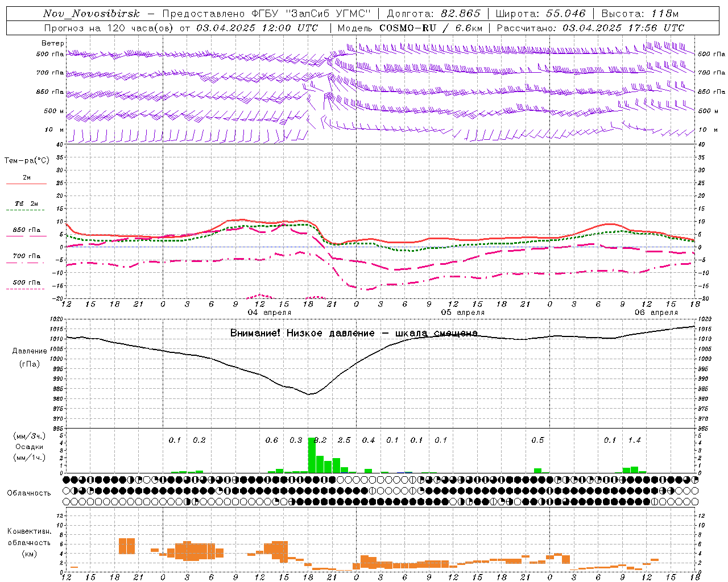Image resolution: width=728 pixels, height=582 pixels.
Task: Click the 'Прогноз на 120 часа(ов)' text
Action: (109, 28)
